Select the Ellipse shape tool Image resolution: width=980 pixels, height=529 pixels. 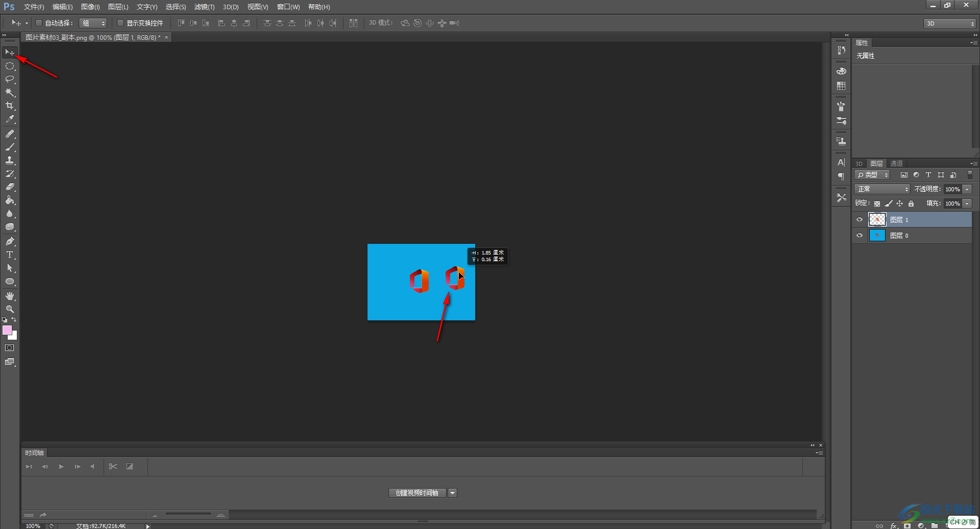[x=10, y=281]
